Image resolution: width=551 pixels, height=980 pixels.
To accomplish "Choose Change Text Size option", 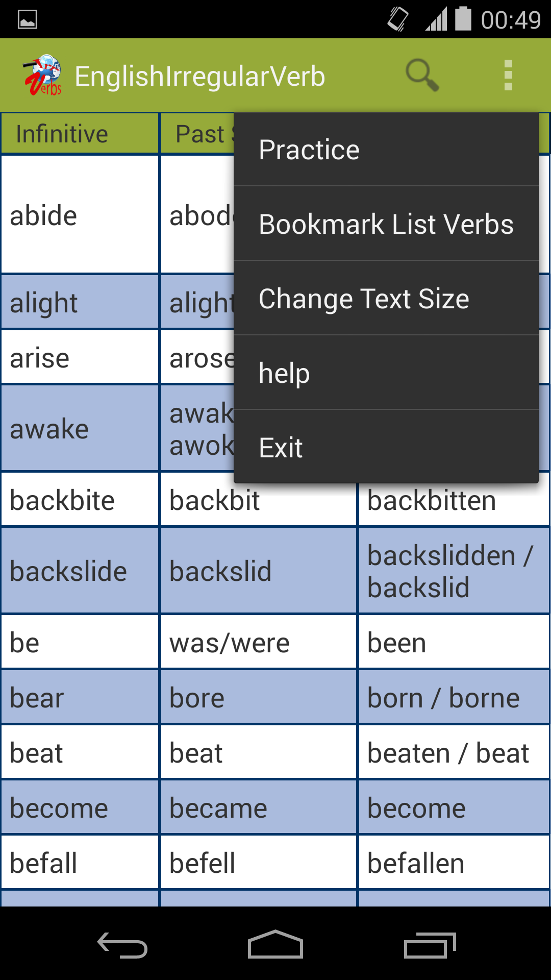I will 364,298.
